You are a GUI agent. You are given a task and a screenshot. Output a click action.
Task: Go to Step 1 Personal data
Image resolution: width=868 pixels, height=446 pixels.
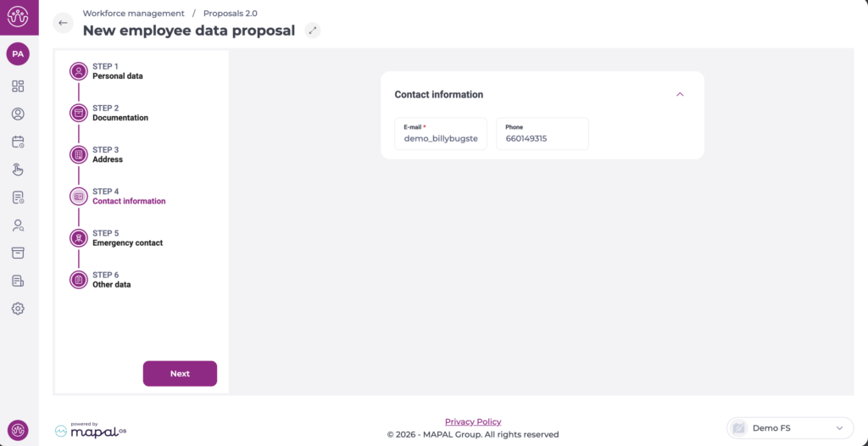click(117, 71)
